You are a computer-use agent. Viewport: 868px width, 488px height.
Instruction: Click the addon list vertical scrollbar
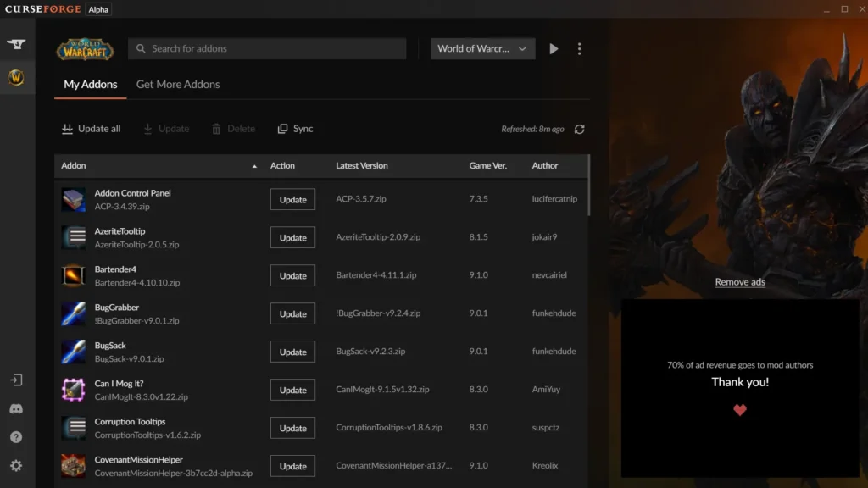click(588, 186)
